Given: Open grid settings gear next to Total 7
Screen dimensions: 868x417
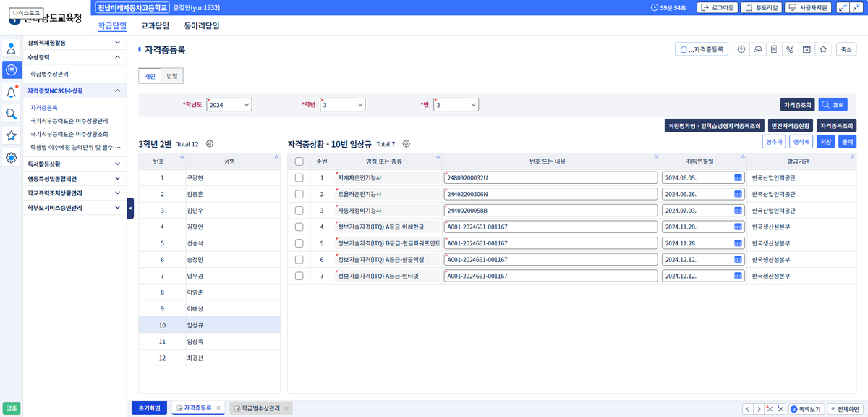Looking at the screenshot, I should pyautogui.click(x=407, y=144).
